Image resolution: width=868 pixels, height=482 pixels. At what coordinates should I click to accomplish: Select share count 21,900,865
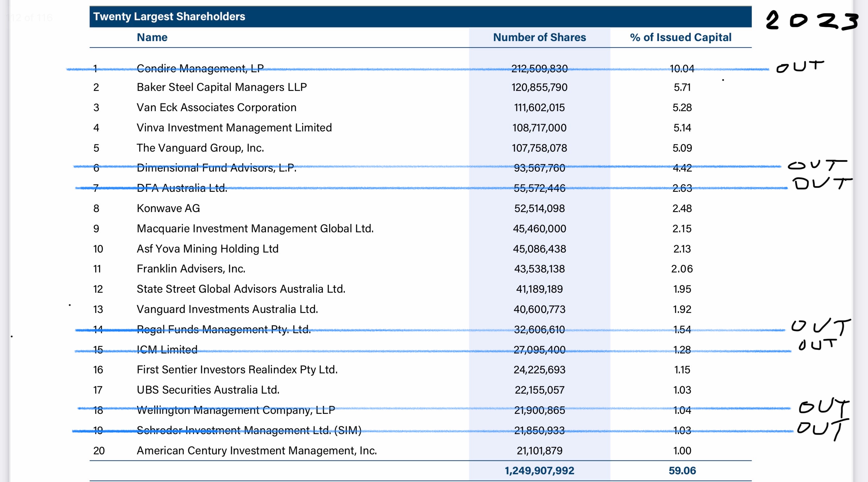(x=539, y=410)
